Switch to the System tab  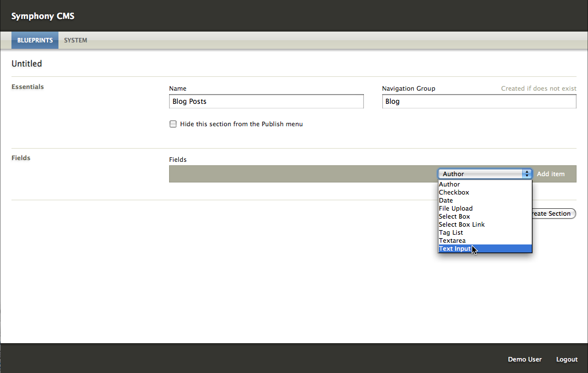(x=76, y=40)
